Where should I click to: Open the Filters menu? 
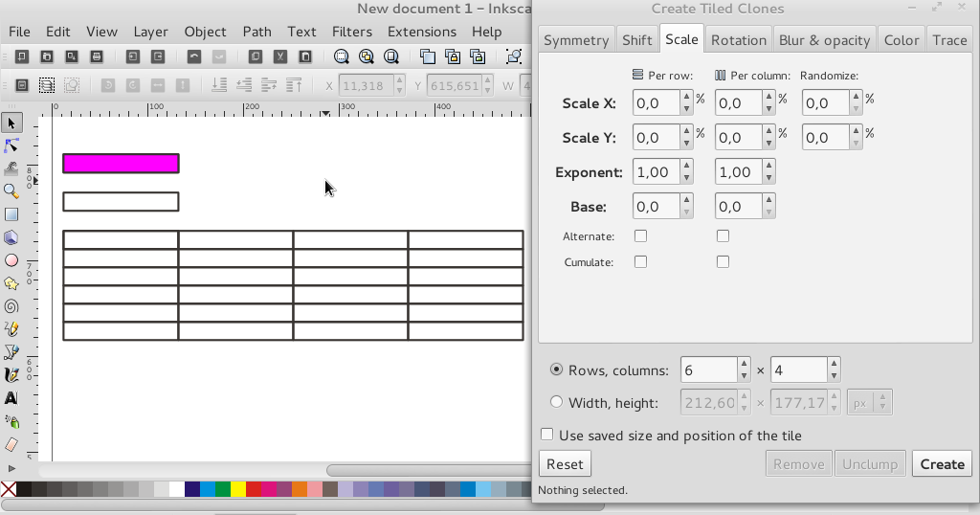coord(351,32)
